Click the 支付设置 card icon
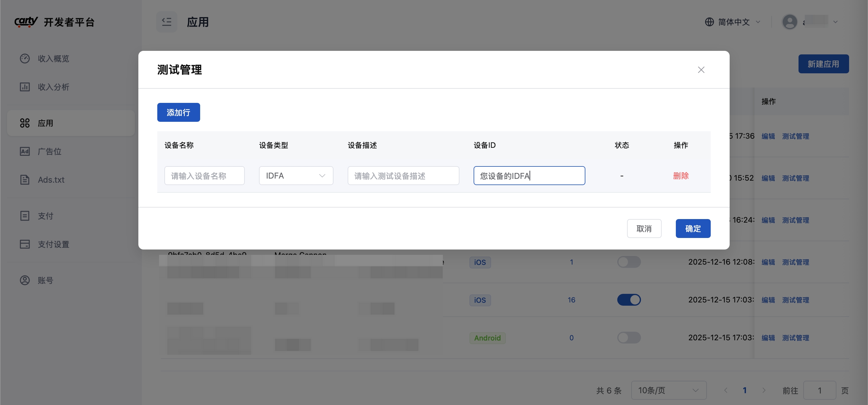Screen dimensions: 868x405 point(25,244)
